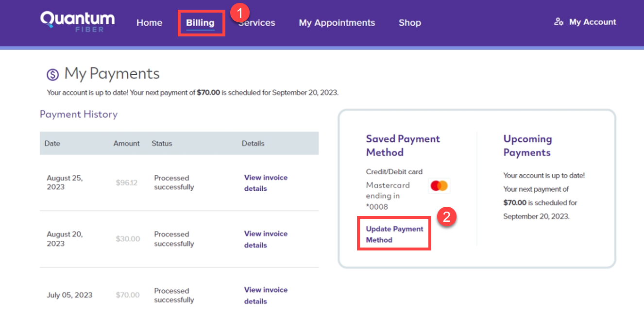Click the Quantum Fiber logo
The width and height of the screenshot is (644, 332).
click(77, 22)
